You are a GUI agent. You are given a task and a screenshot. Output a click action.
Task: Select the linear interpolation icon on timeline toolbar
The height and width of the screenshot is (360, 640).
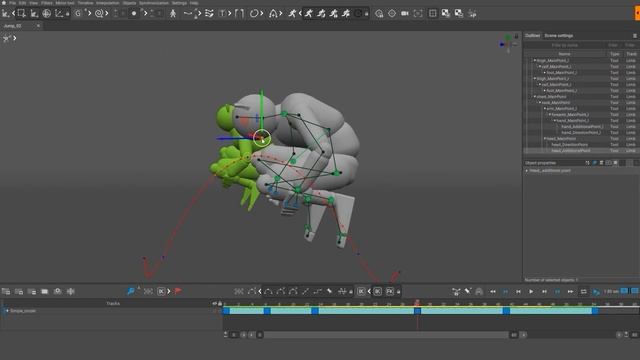(x=305, y=291)
